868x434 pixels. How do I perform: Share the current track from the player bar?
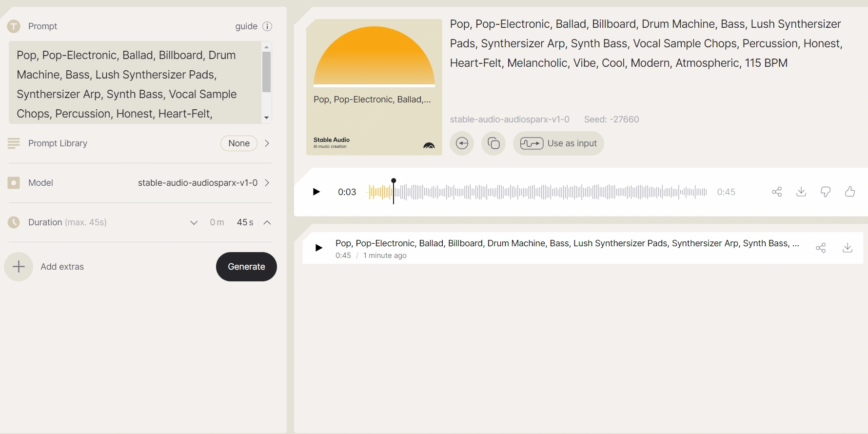click(x=777, y=192)
